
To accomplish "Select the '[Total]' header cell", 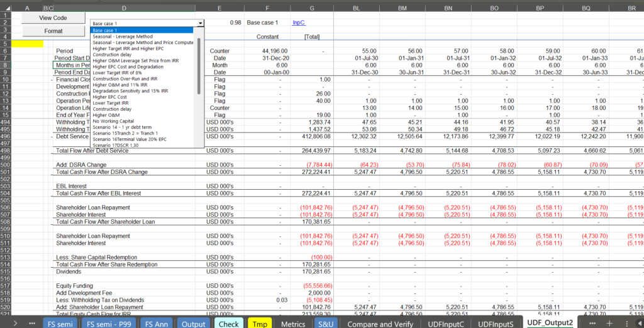I will (x=313, y=36).
